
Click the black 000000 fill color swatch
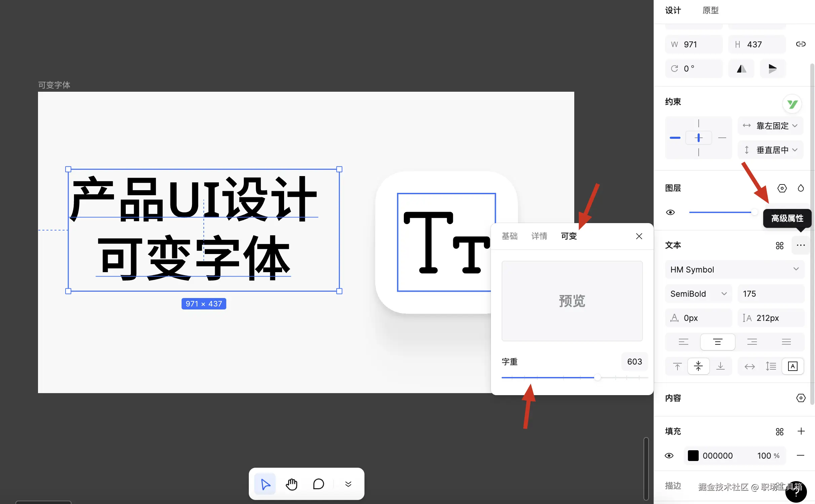coord(693,456)
